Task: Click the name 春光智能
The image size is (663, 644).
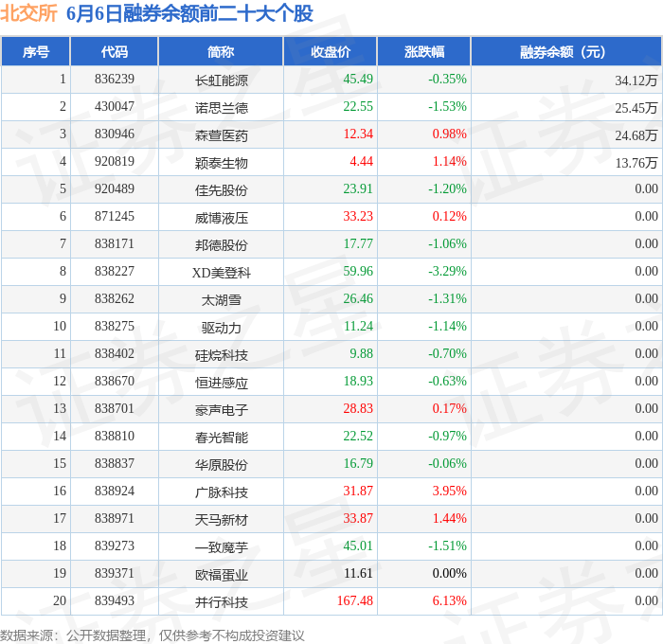Action: tap(221, 438)
